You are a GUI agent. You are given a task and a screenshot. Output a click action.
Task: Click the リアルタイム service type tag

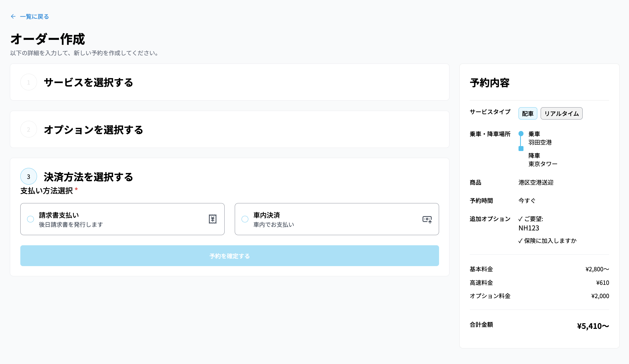pyautogui.click(x=561, y=114)
